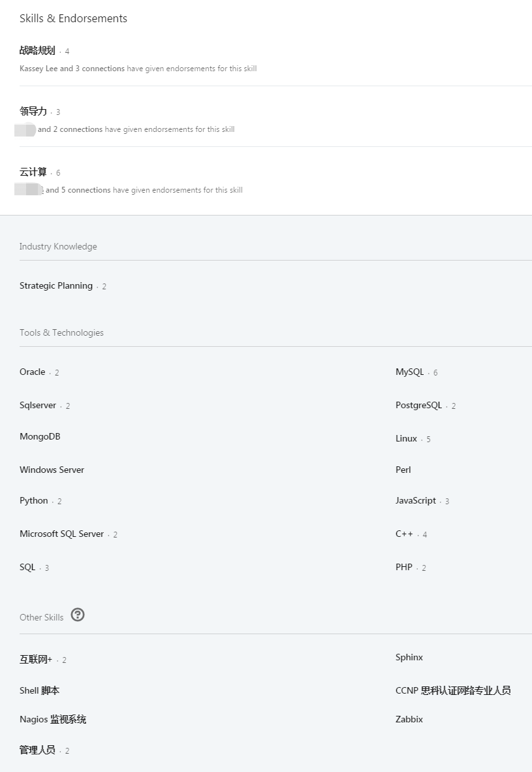The width and height of the screenshot is (532, 772).
Task: Open endorsement count next to 战略规划
Action: coord(68,50)
